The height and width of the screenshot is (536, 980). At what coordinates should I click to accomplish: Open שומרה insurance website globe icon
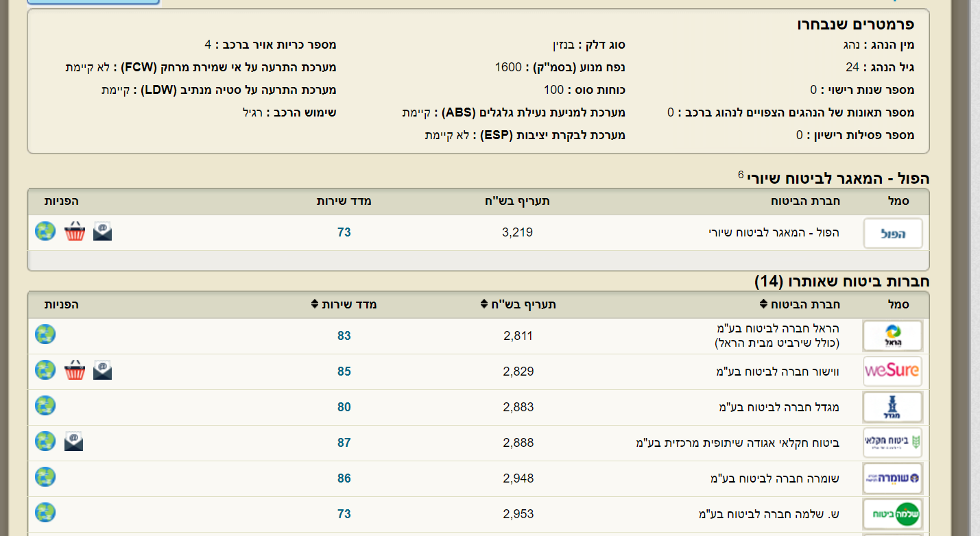pyautogui.click(x=45, y=477)
